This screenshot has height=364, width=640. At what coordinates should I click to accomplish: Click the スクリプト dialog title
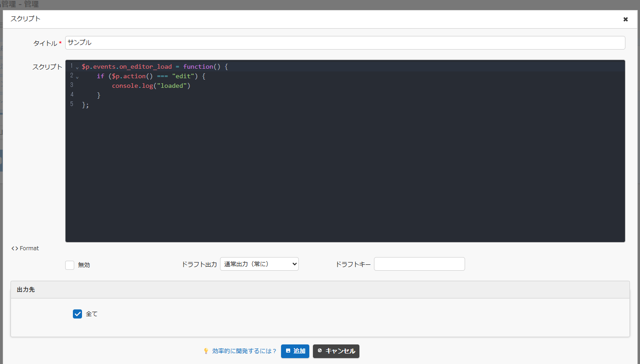(x=26, y=19)
